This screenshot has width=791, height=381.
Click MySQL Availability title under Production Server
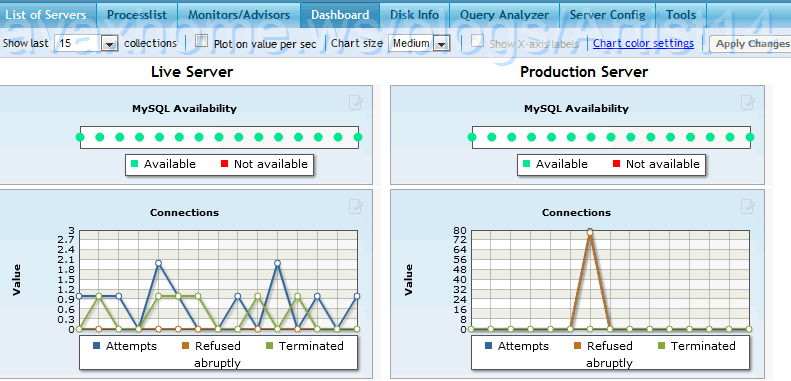click(x=576, y=108)
